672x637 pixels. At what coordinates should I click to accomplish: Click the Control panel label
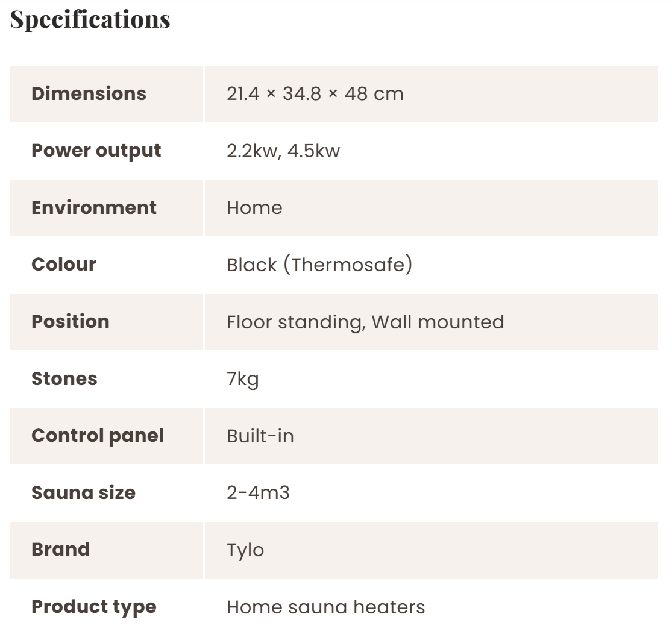tap(97, 435)
